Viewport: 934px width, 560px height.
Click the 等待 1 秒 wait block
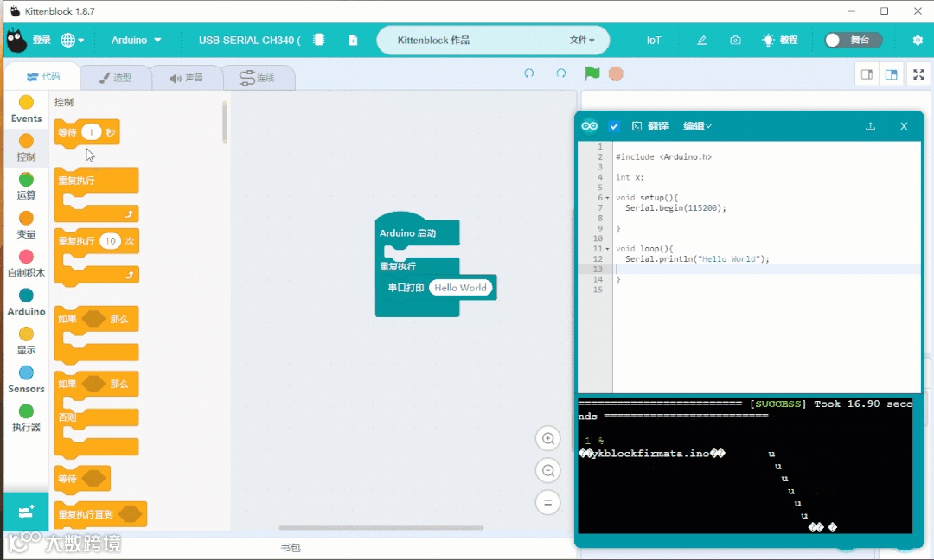[87, 132]
